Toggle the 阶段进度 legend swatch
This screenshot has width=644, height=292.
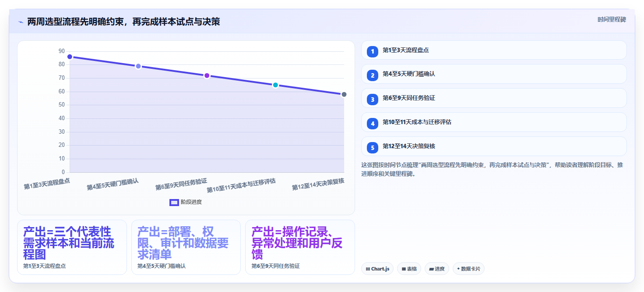point(174,202)
